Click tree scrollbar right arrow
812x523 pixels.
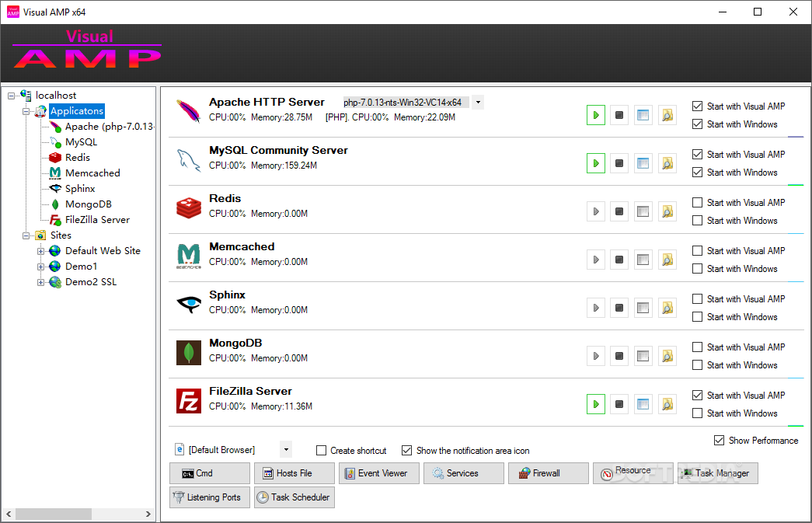click(x=148, y=514)
